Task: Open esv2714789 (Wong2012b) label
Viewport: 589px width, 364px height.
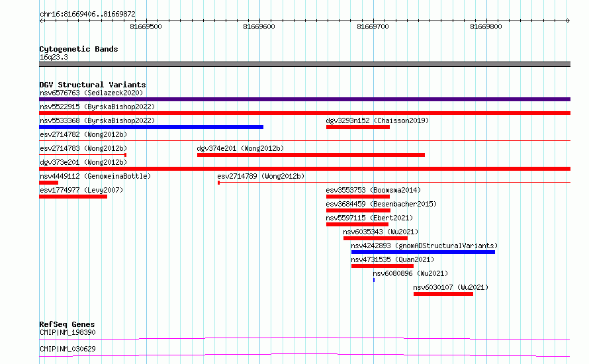Action: pyautogui.click(x=261, y=176)
